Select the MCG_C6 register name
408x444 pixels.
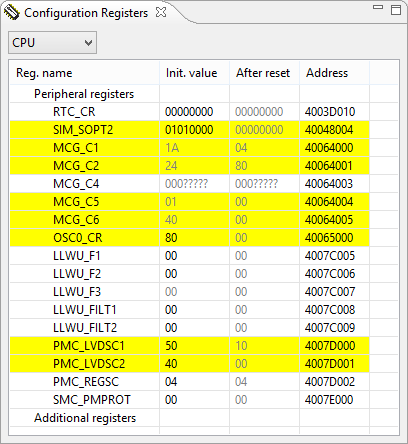pyautogui.click(x=76, y=220)
